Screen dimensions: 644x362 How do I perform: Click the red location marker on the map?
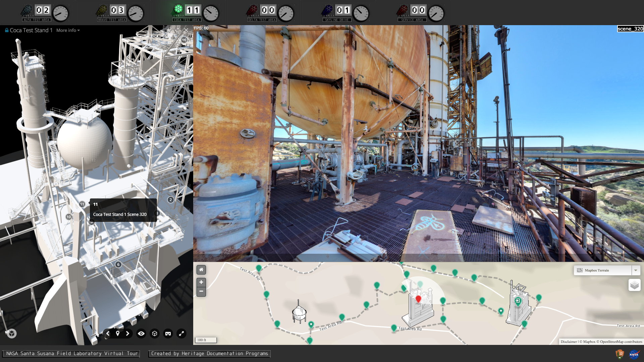click(418, 299)
